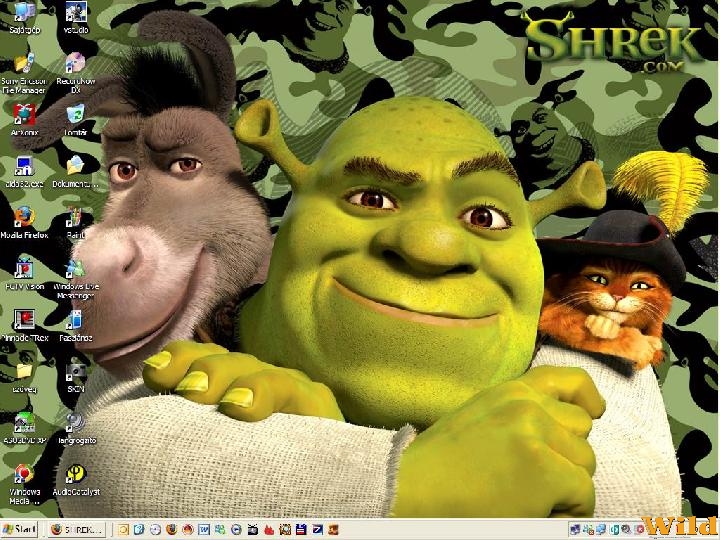Viewport: 720px width, 540px height.
Task: Select Windows Live Messenger desktop icon
Action: [76, 279]
